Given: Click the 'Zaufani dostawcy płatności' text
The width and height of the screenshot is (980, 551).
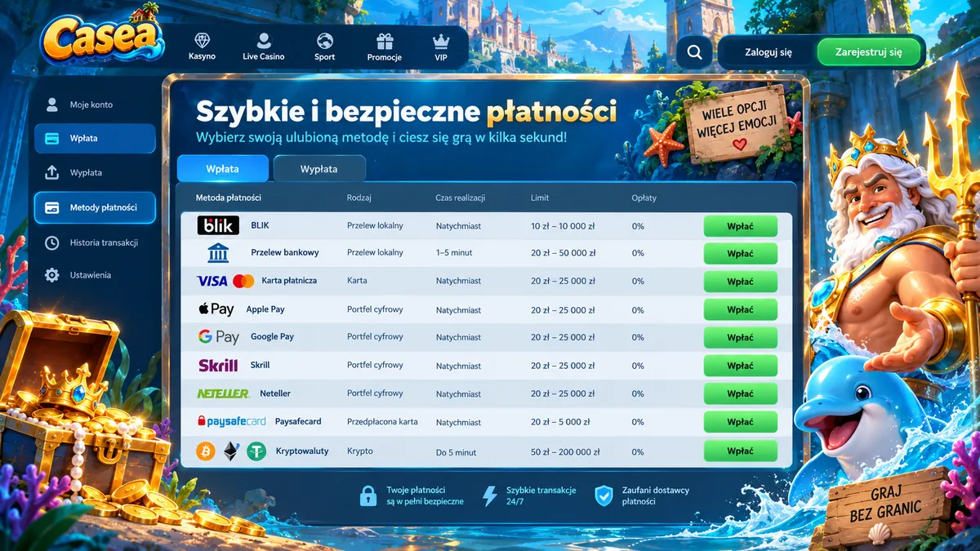Looking at the screenshot, I should coord(656,495).
